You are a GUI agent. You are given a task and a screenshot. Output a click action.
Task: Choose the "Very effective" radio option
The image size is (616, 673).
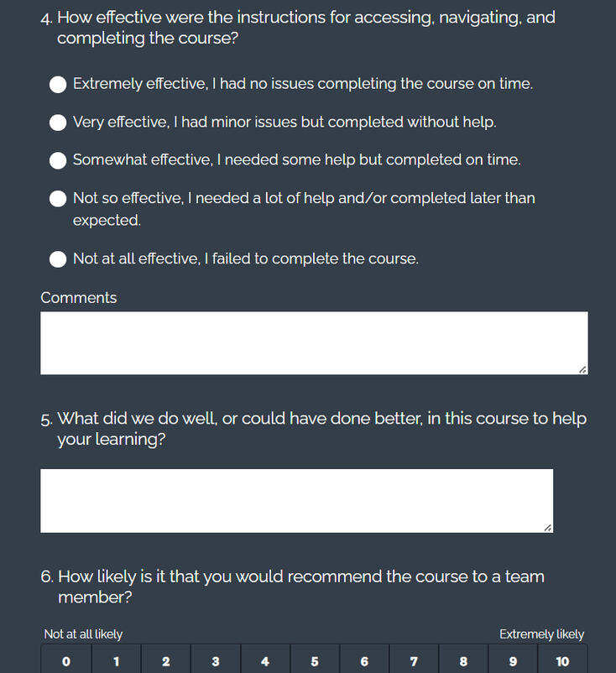[x=58, y=123]
